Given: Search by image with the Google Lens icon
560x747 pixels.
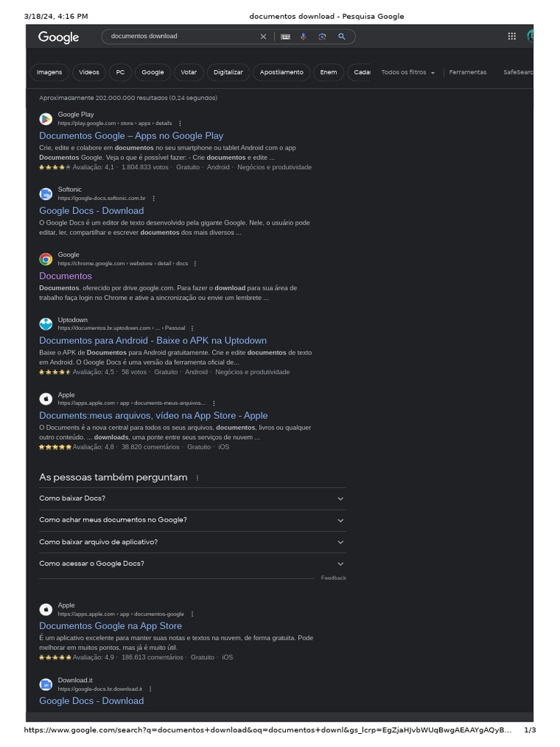Looking at the screenshot, I should [322, 36].
